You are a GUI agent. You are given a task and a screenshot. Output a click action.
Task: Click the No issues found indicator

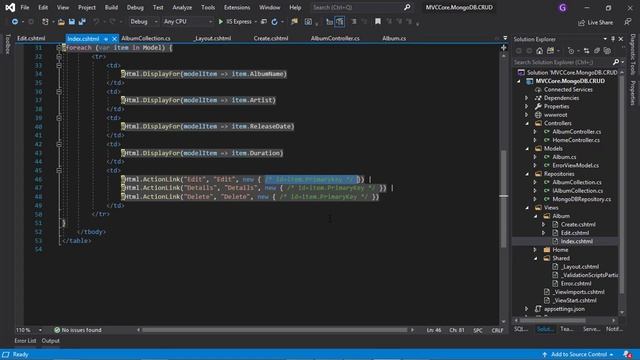78,330
